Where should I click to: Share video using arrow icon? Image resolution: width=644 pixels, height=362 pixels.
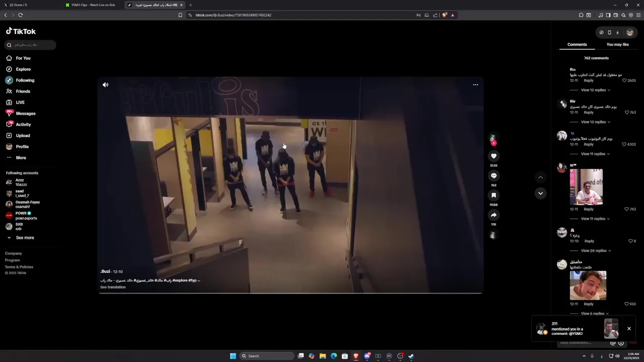click(x=494, y=215)
